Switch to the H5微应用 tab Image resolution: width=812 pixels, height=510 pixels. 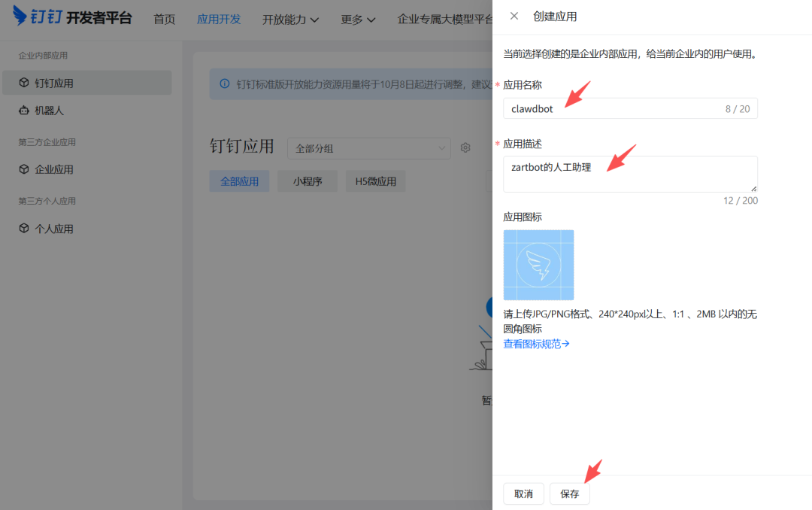[375, 181]
